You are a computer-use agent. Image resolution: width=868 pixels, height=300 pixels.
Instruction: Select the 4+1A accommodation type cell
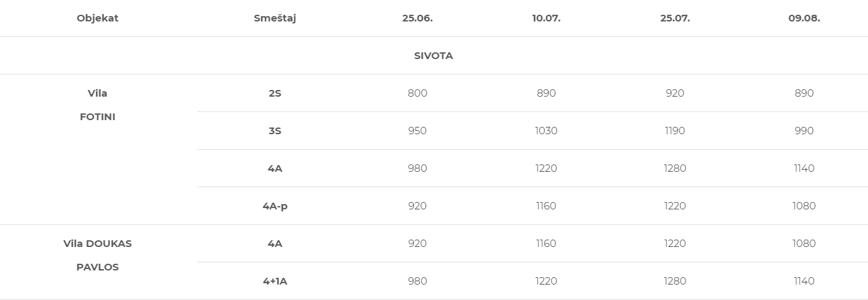coord(275,281)
